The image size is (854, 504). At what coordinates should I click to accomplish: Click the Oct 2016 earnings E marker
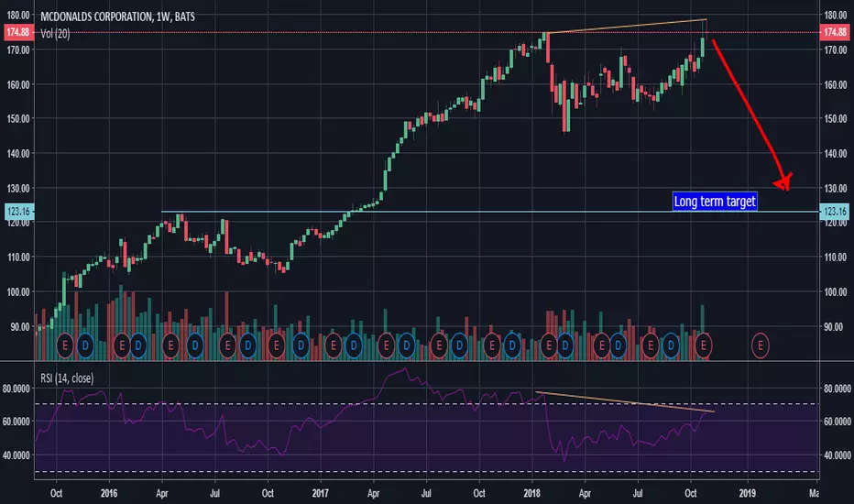click(x=277, y=345)
